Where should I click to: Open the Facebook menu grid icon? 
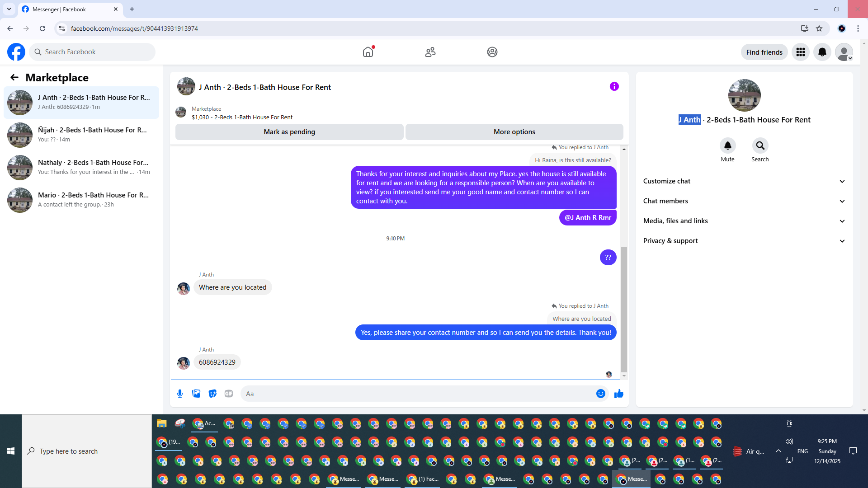tap(800, 52)
